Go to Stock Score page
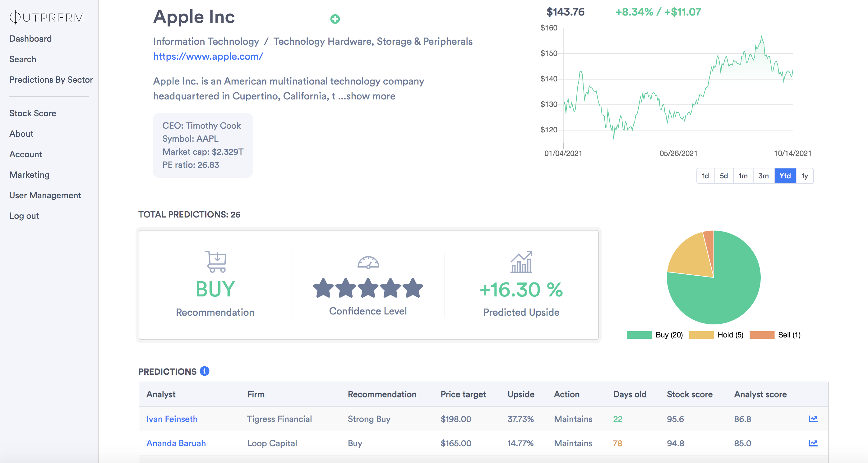The image size is (868, 463). pos(33,113)
